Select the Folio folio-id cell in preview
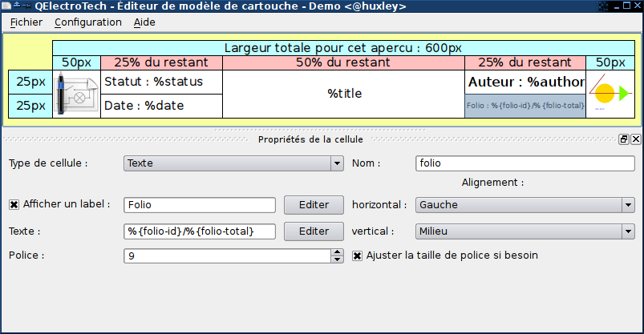The height and width of the screenshot is (334, 644). click(x=525, y=107)
